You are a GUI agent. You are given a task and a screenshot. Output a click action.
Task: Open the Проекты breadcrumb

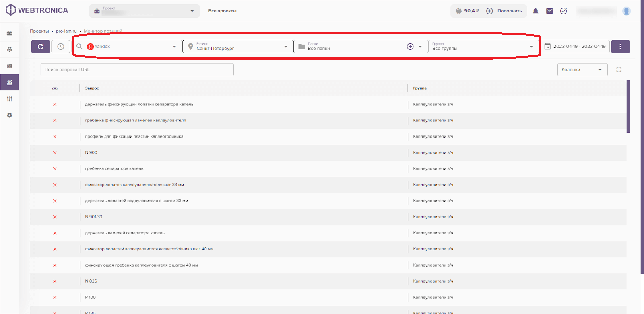(39, 31)
